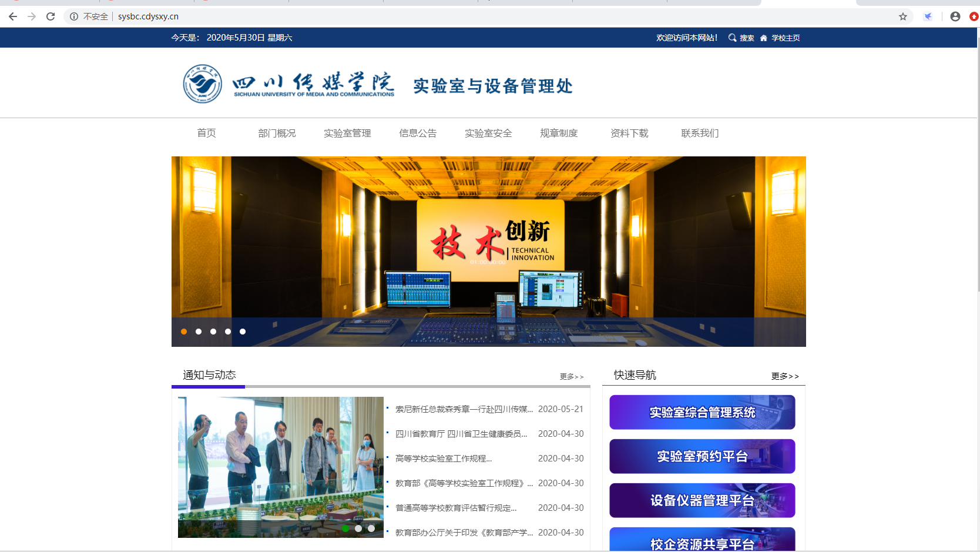Open the browser profile account icon

pos(955,16)
